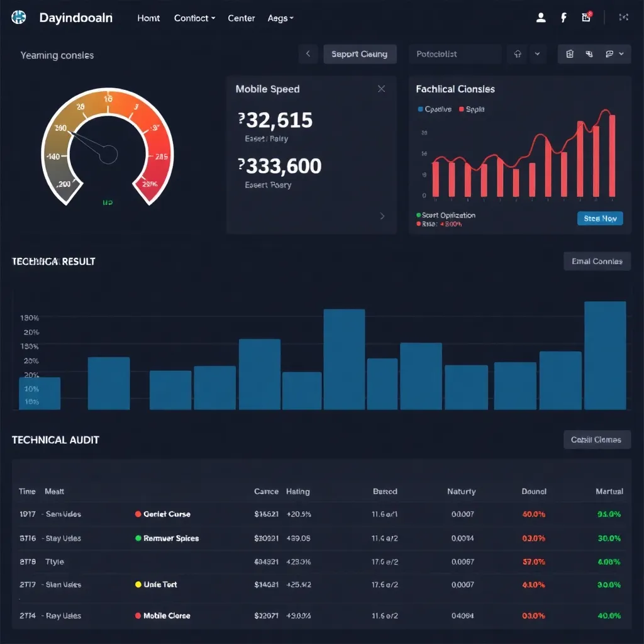This screenshot has height=644, width=644.
Task: Click the Saport Cieung button
Action: pyautogui.click(x=360, y=54)
